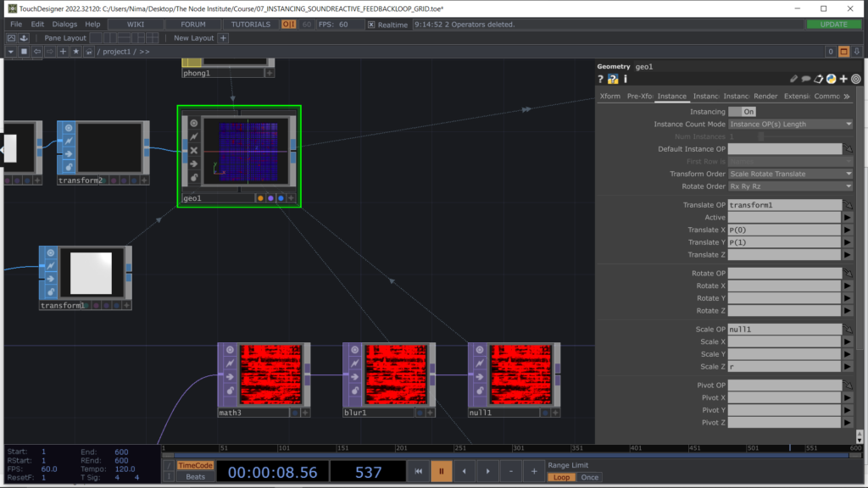Open the File menu
Screen dimensions: 868x488
tap(16, 25)
